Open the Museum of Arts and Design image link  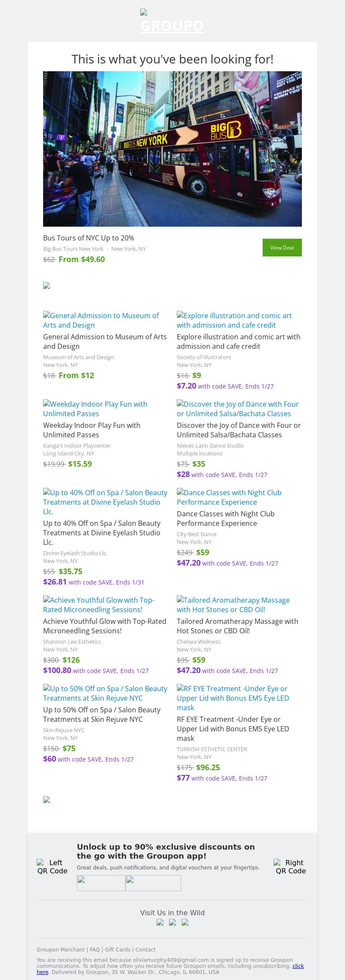[101, 320]
